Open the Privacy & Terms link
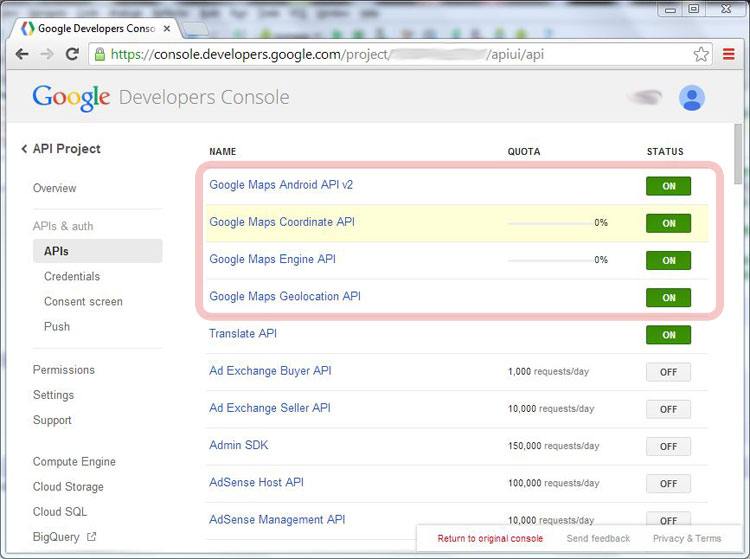 687,538
